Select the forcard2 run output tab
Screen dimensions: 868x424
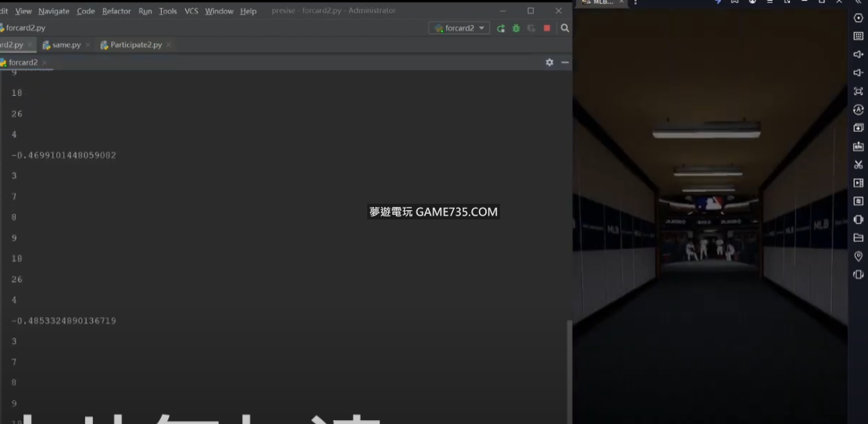(23, 62)
